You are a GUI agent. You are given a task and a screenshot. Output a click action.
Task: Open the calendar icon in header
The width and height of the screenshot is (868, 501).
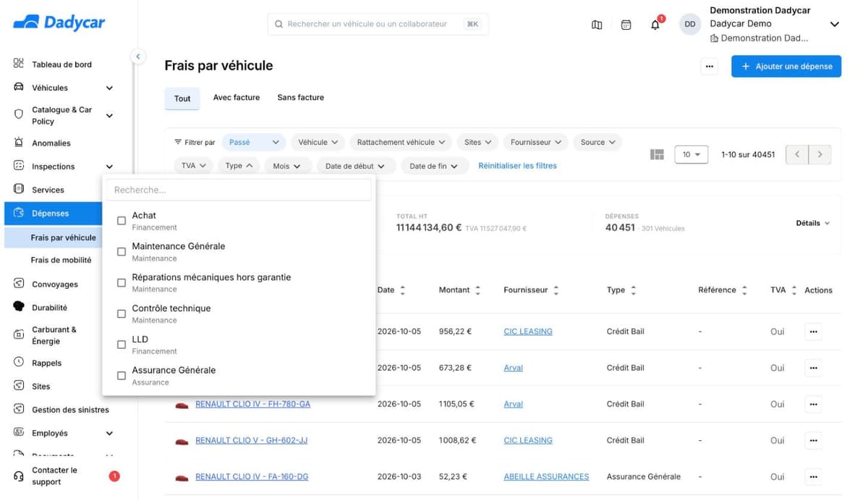click(x=626, y=25)
